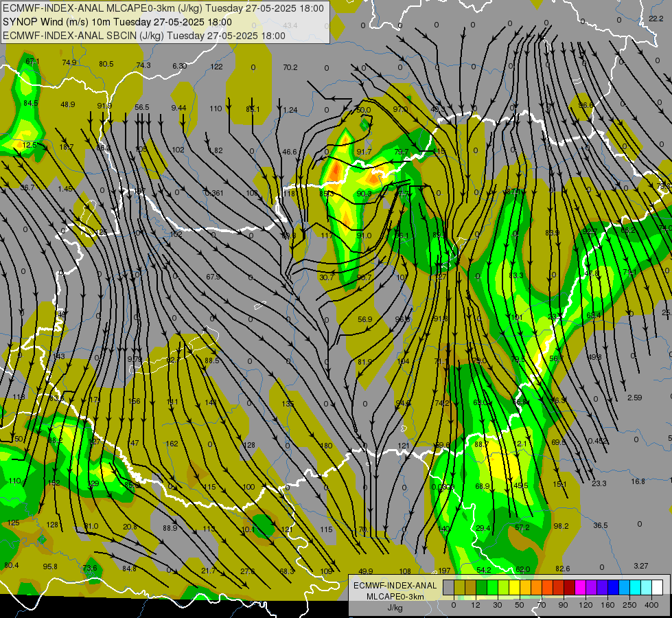
Task: Click the map value 73.6
Action: pos(90,568)
